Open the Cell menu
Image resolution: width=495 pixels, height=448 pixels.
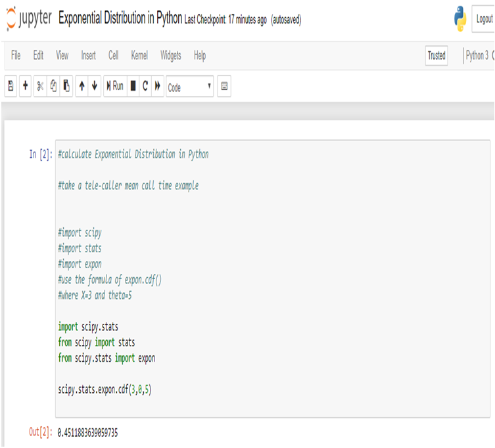(113, 56)
